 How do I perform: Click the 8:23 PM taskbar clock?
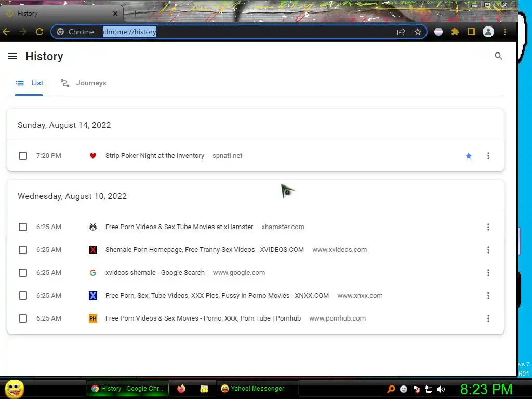pos(486,390)
